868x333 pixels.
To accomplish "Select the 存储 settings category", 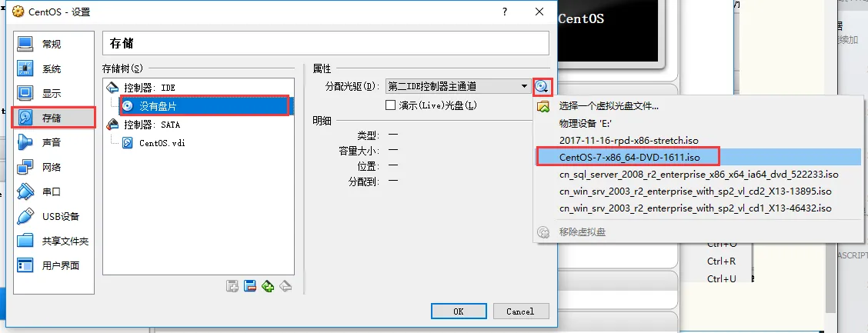I will (54, 118).
